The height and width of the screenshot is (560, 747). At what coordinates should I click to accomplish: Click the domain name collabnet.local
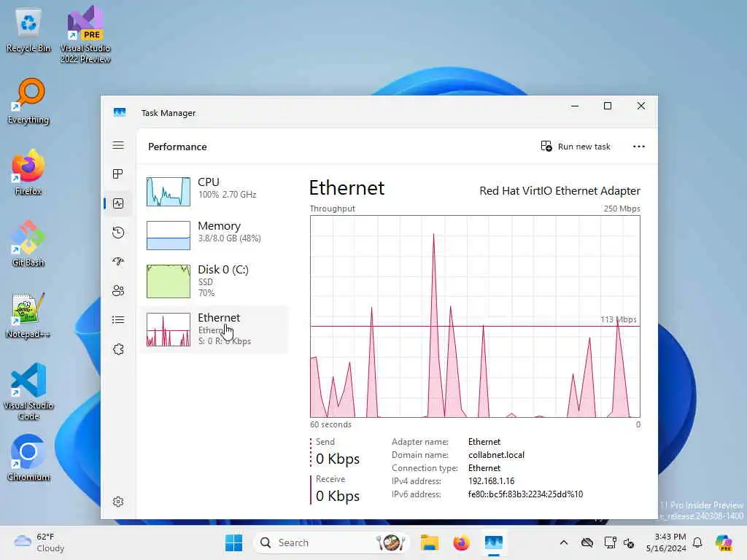pyautogui.click(x=496, y=455)
